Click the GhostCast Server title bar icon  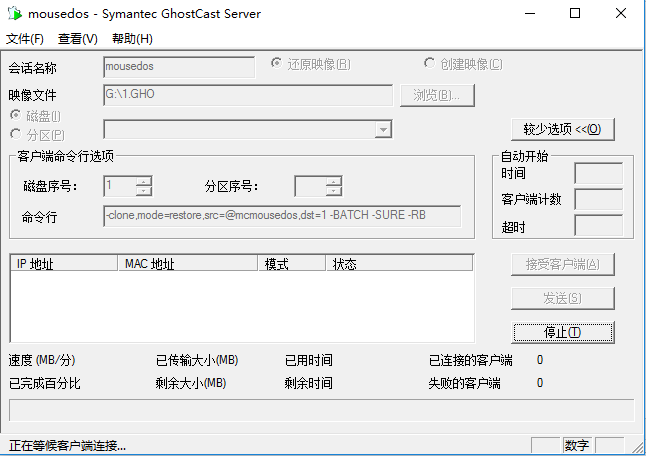tap(15, 13)
